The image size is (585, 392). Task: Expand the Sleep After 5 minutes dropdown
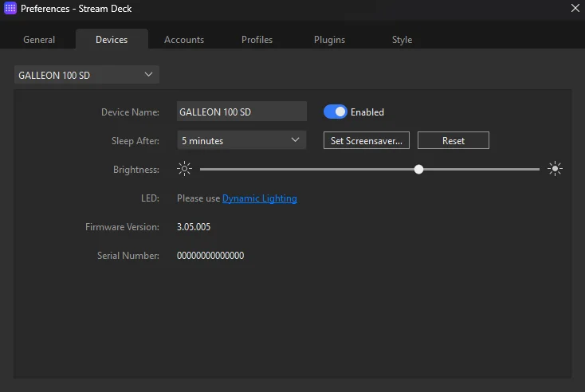click(x=241, y=140)
